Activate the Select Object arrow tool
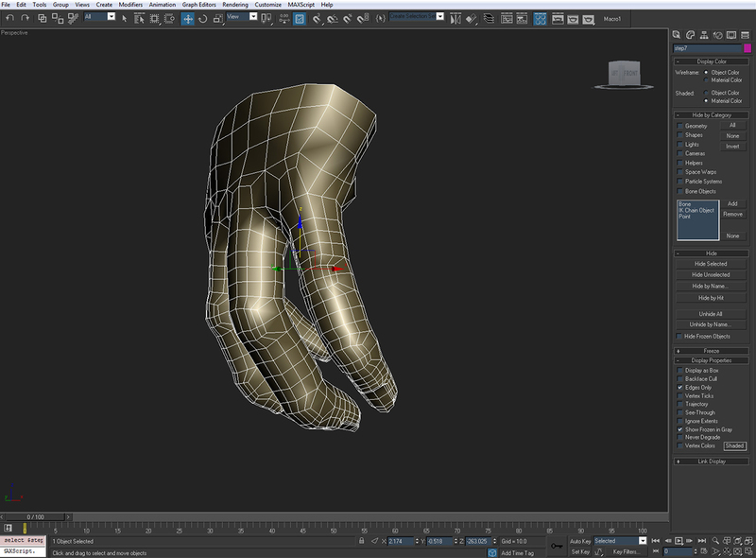This screenshot has height=558, width=756. click(125, 18)
